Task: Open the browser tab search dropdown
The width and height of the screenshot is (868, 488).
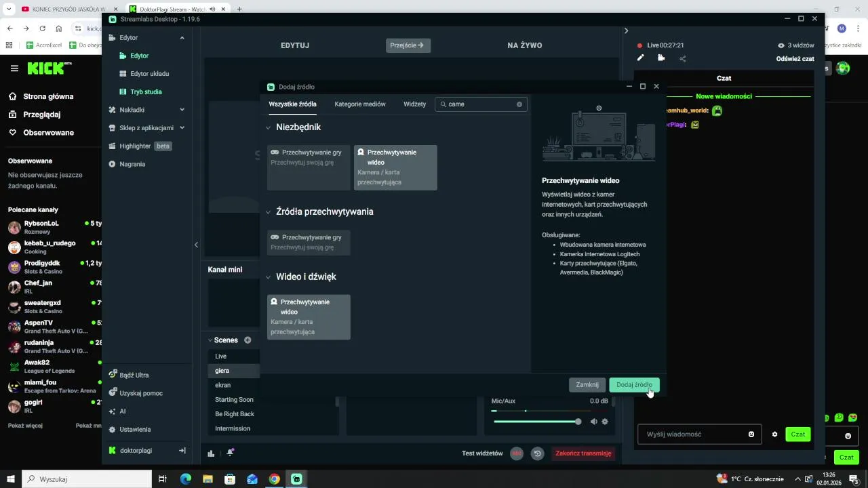Action: pyautogui.click(x=9, y=9)
